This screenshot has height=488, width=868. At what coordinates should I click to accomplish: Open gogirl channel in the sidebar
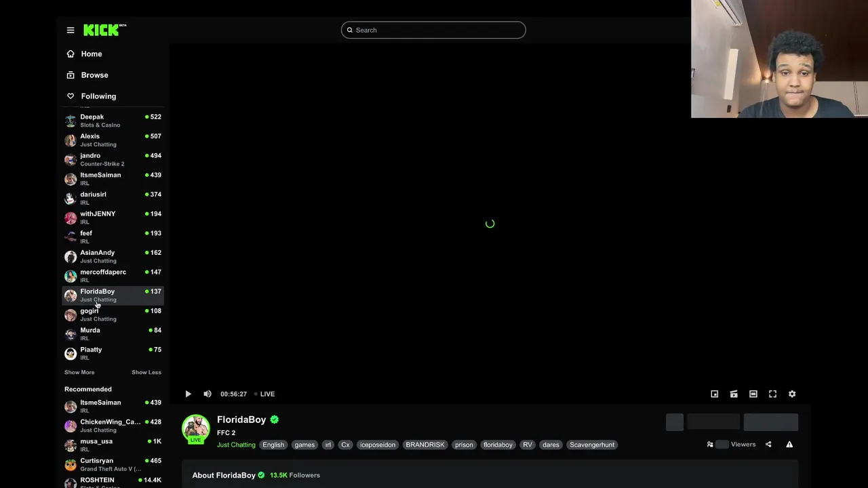coord(113,314)
